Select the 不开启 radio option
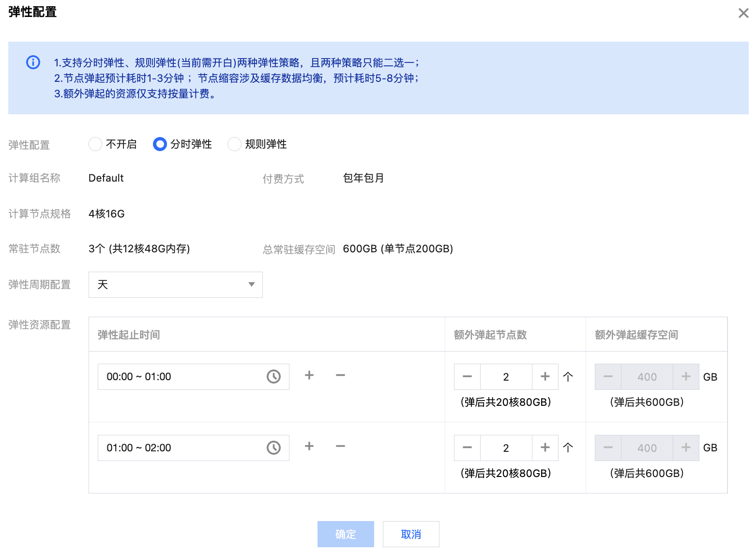The width and height of the screenshot is (756, 554). 95,144
